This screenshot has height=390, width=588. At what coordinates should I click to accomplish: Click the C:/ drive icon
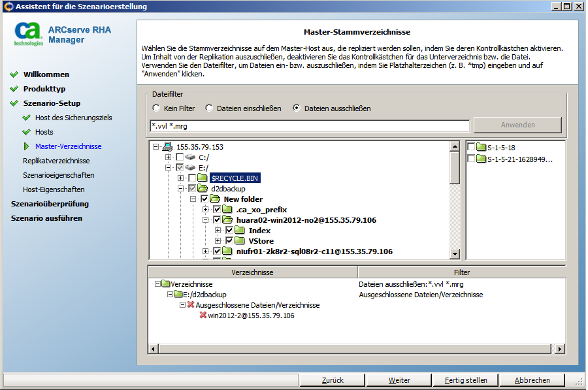tap(191, 157)
